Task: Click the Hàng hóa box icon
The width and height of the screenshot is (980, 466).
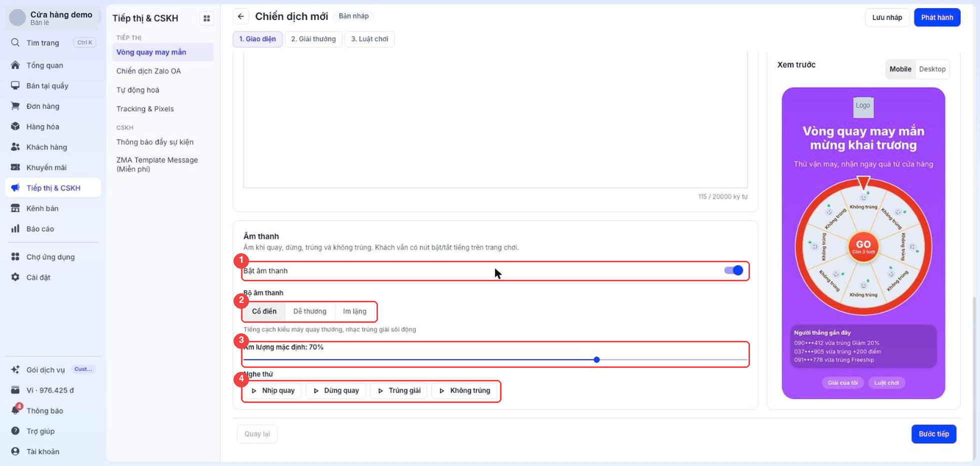Action: pyautogui.click(x=15, y=127)
